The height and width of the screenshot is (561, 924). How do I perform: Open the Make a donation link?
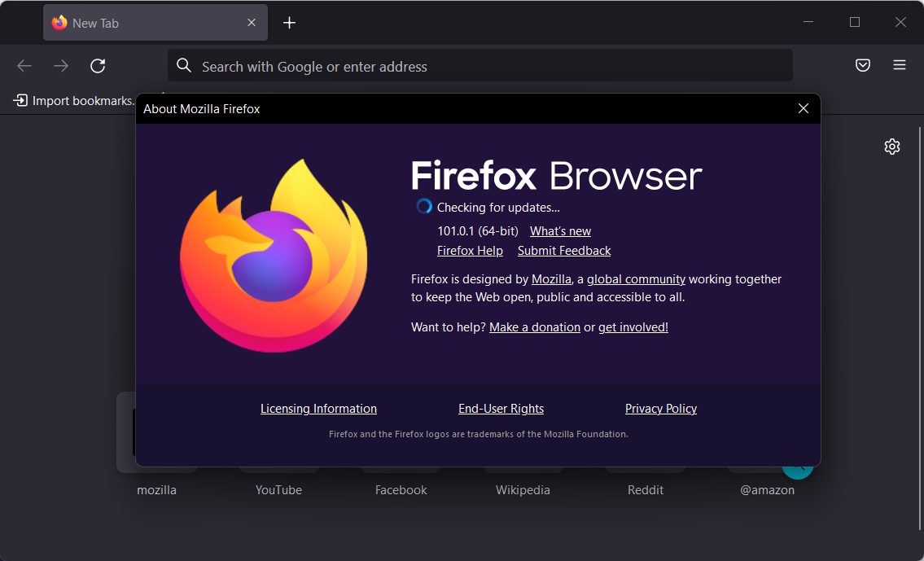click(535, 327)
